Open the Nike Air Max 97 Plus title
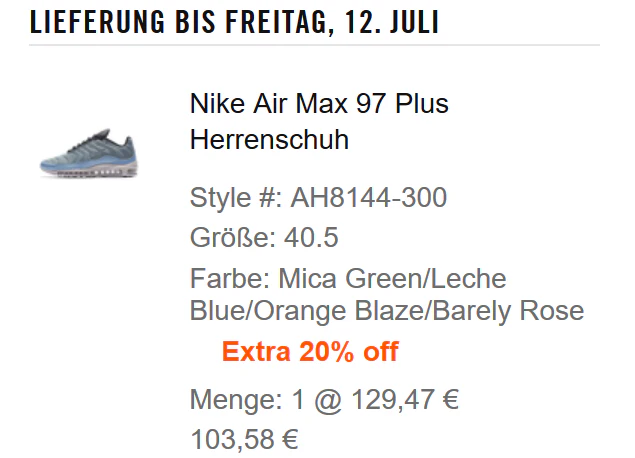 319,103
